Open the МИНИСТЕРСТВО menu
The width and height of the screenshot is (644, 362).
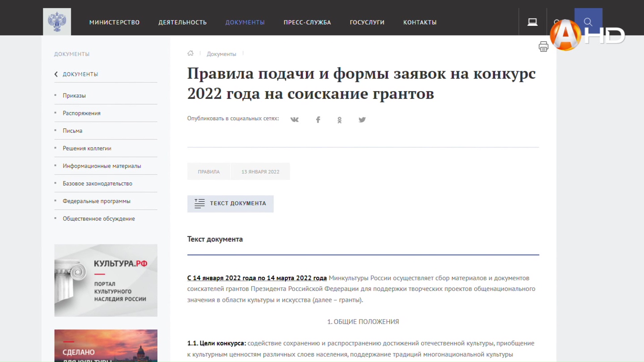click(x=114, y=22)
